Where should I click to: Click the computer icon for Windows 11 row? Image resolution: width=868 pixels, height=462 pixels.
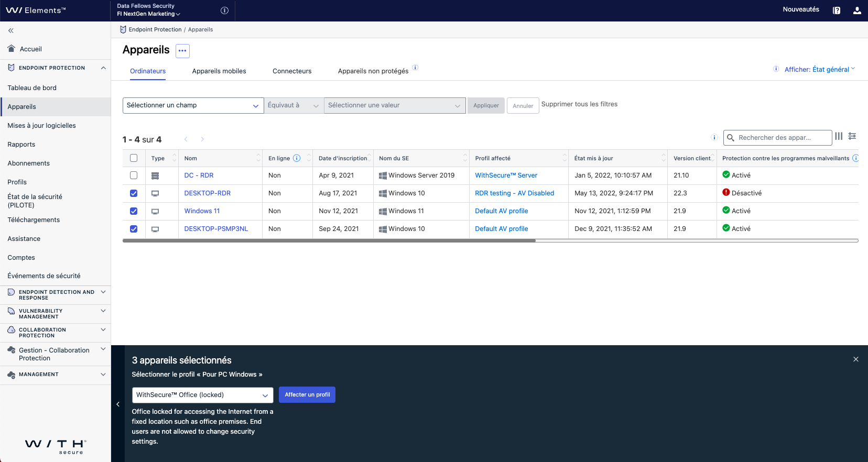155,211
